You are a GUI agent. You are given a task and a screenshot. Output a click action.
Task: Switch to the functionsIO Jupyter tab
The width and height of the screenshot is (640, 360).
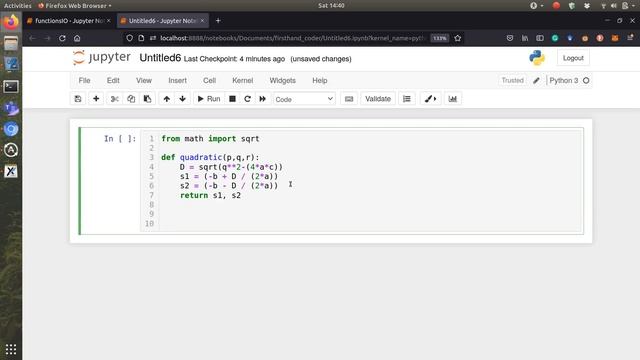pyautogui.click(x=69, y=20)
